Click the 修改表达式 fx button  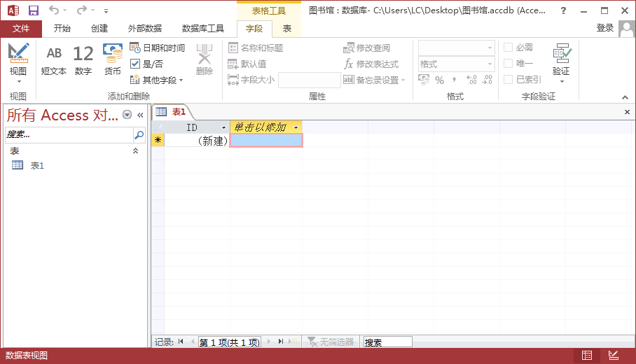tap(371, 64)
